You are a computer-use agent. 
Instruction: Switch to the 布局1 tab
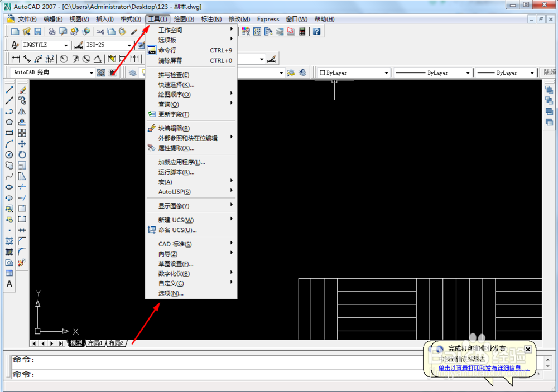[x=95, y=343]
